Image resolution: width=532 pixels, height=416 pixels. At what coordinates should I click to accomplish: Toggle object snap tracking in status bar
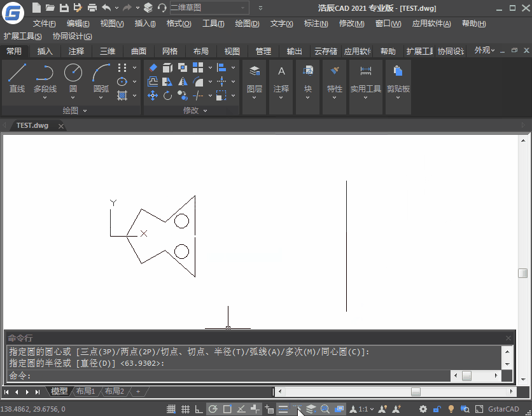click(241, 409)
